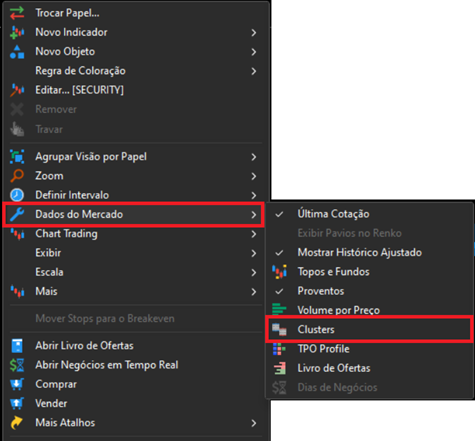
Task: Click the Novo Objeto label
Action: (65, 52)
